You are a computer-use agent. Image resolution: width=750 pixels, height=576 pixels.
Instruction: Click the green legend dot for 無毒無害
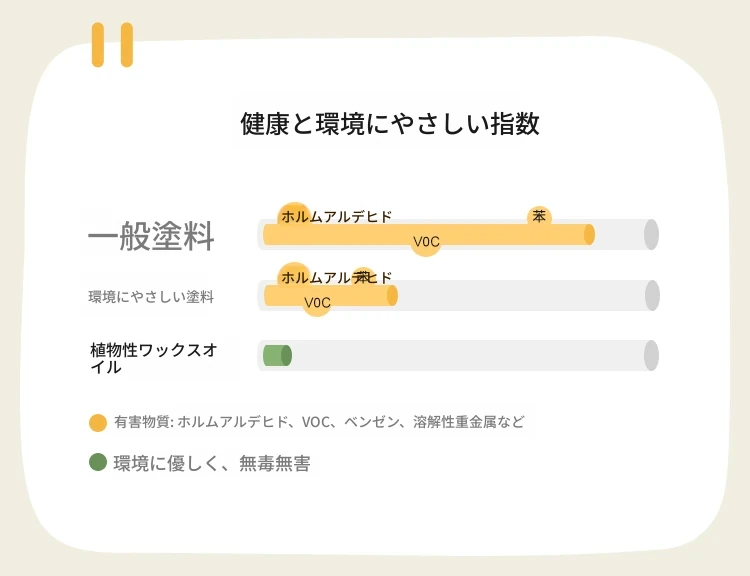[98, 462]
